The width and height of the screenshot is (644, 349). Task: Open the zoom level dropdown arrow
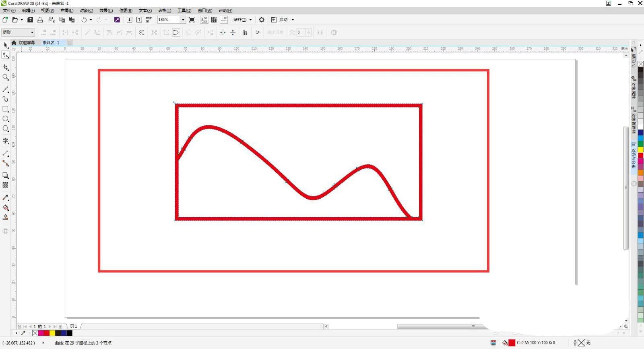click(183, 20)
